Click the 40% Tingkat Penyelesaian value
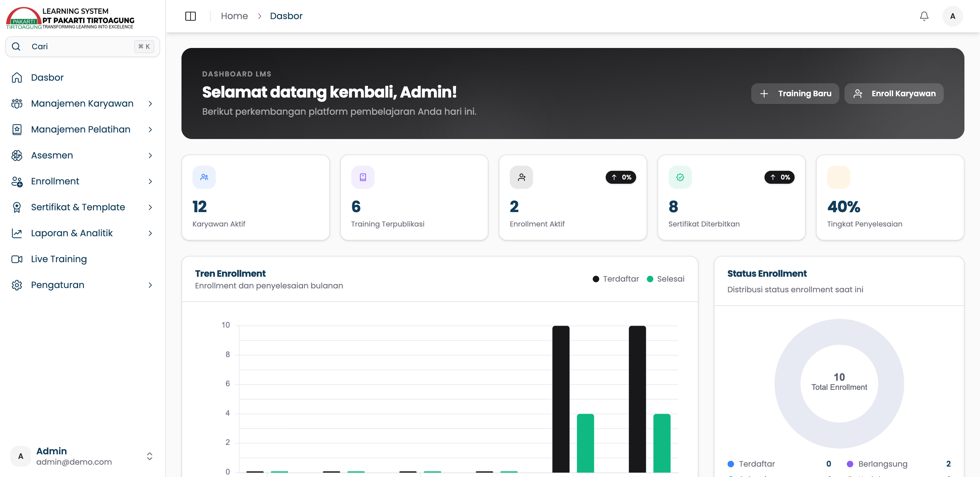 (844, 206)
